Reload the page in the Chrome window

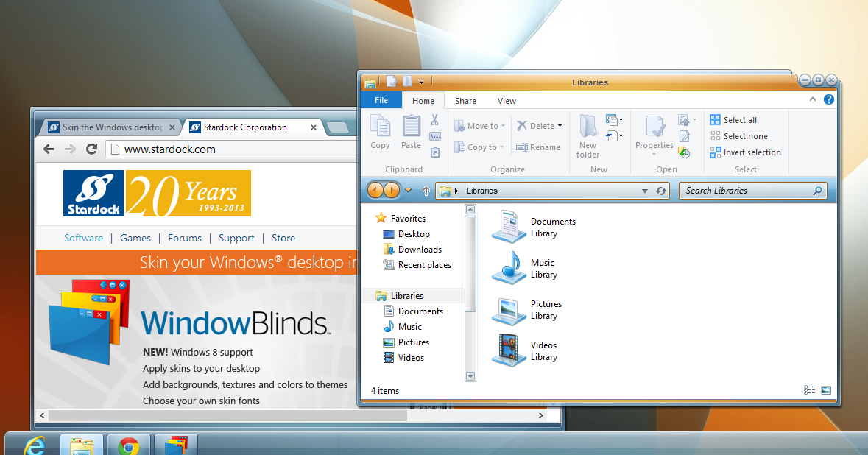[92, 149]
